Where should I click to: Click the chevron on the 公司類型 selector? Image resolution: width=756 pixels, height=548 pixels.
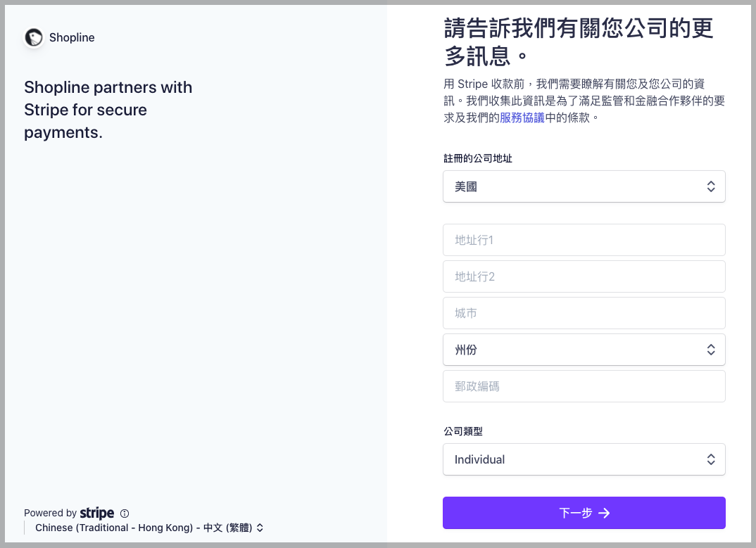(x=711, y=459)
